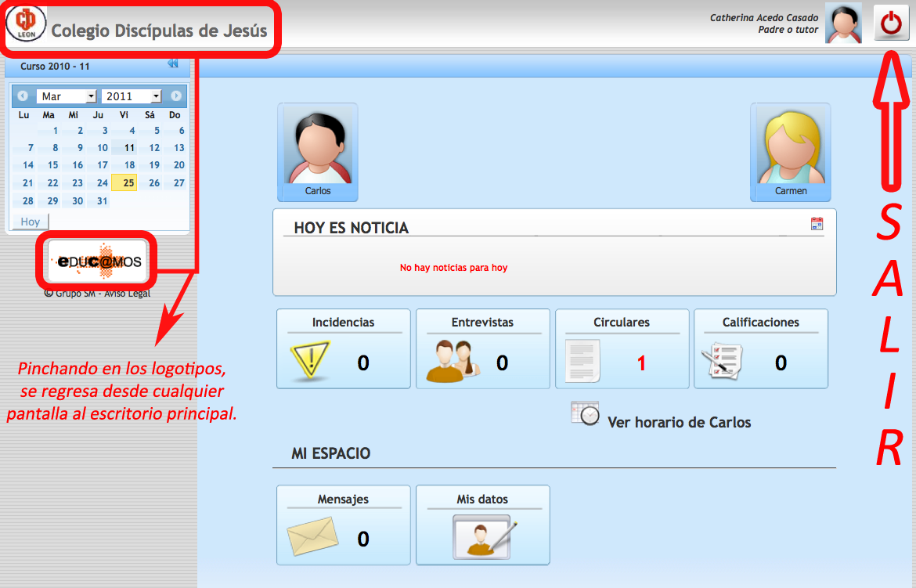This screenshot has width=916, height=588.
Task: Open the Entrevistas heading
Action: 482,322
